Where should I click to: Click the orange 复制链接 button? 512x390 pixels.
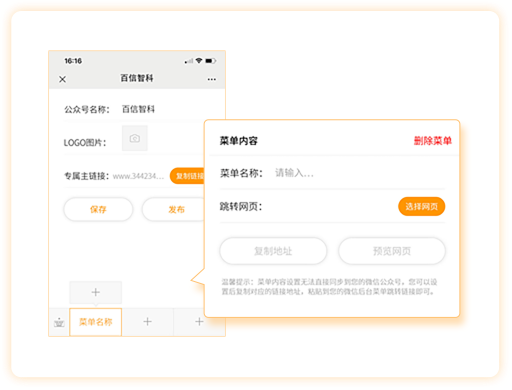pyautogui.click(x=187, y=176)
